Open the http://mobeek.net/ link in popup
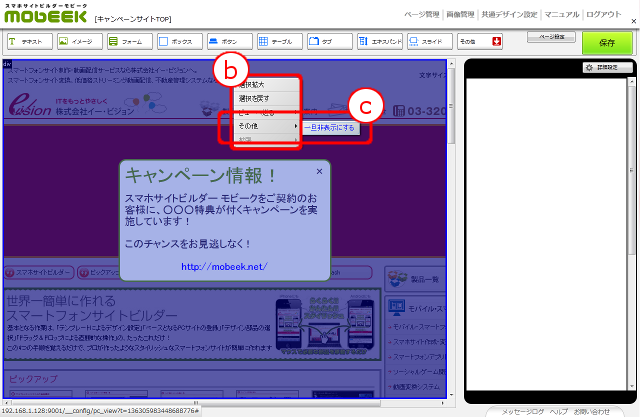640x417 pixels. pyautogui.click(x=224, y=266)
